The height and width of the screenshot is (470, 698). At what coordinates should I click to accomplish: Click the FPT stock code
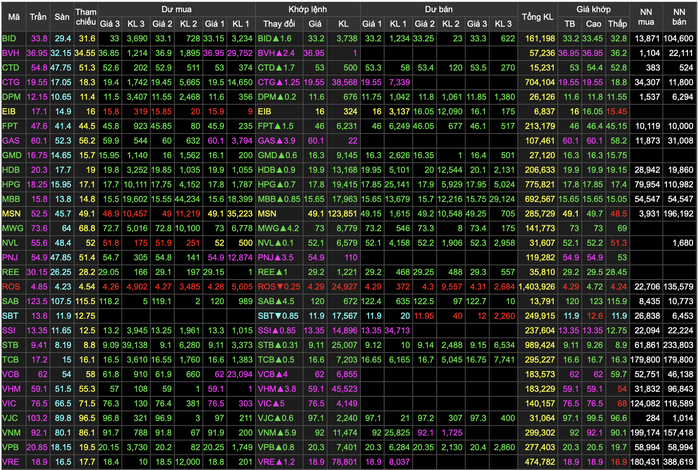pos(10,126)
